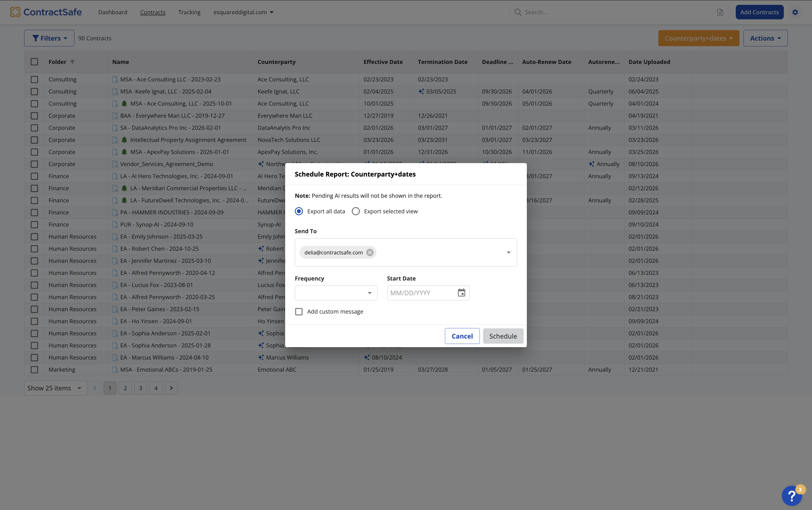Image resolution: width=812 pixels, height=510 pixels.
Task: Go to the Dashboard tab
Action: point(113,12)
